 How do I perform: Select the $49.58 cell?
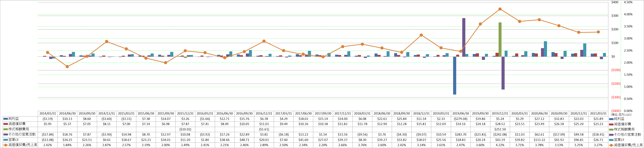point(579,135)
